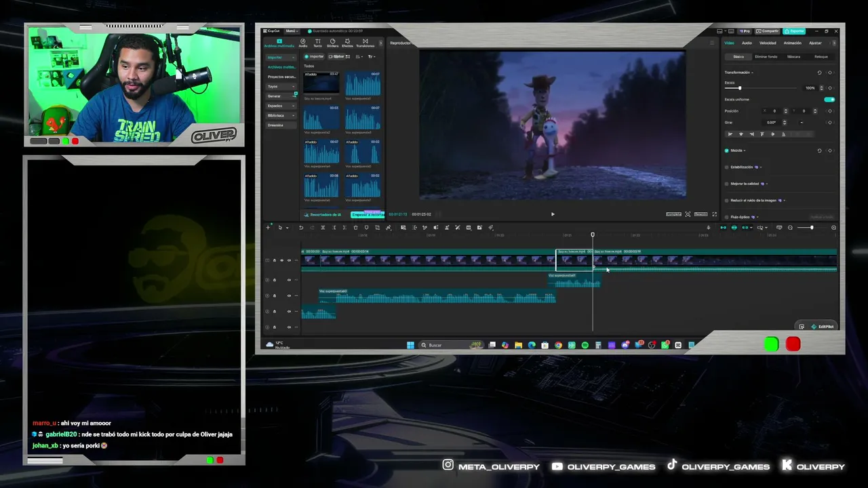Expand the Biblioteca sidebar section
The image size is (868, 488).
click(x=281, y=115)
